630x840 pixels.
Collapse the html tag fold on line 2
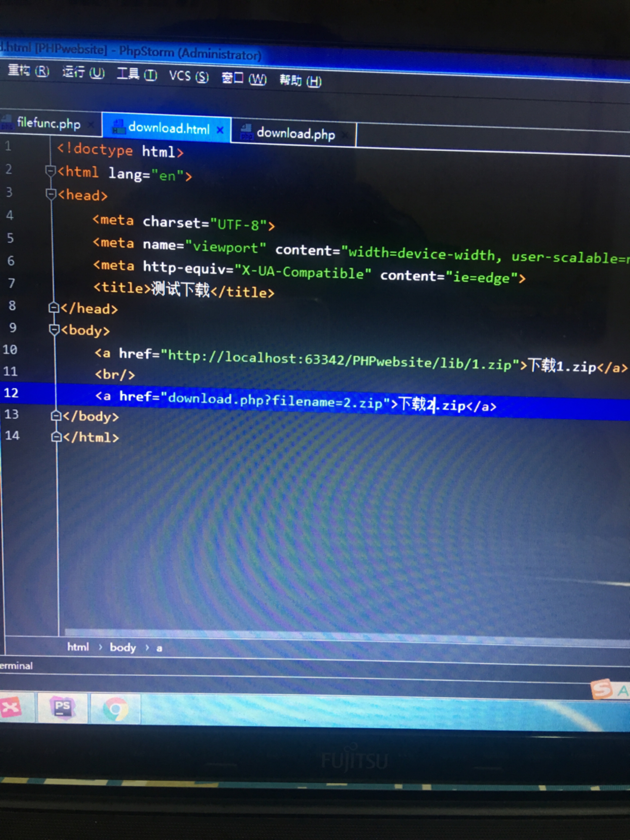[x=50, y=171]
